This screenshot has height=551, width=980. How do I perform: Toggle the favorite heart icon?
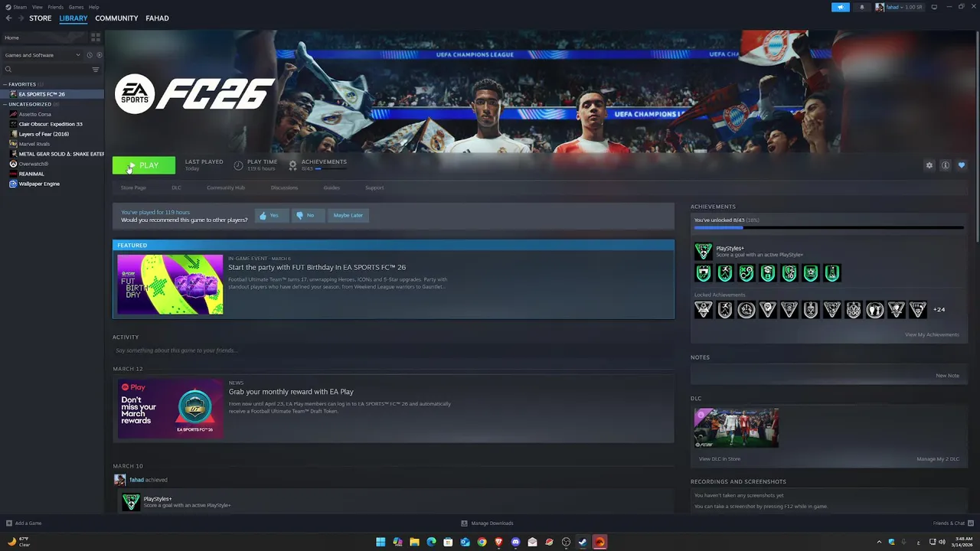click(x=962, y=165)
